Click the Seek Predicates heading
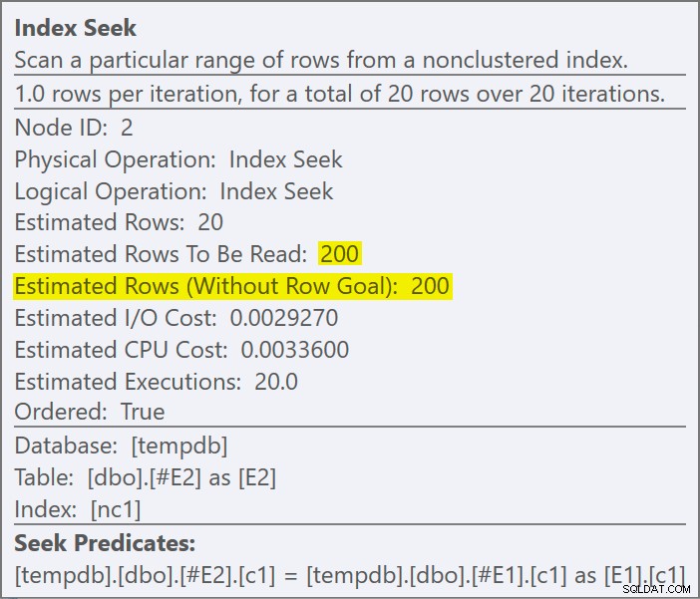The image size is (700, 599). click(x=105, y=543)
